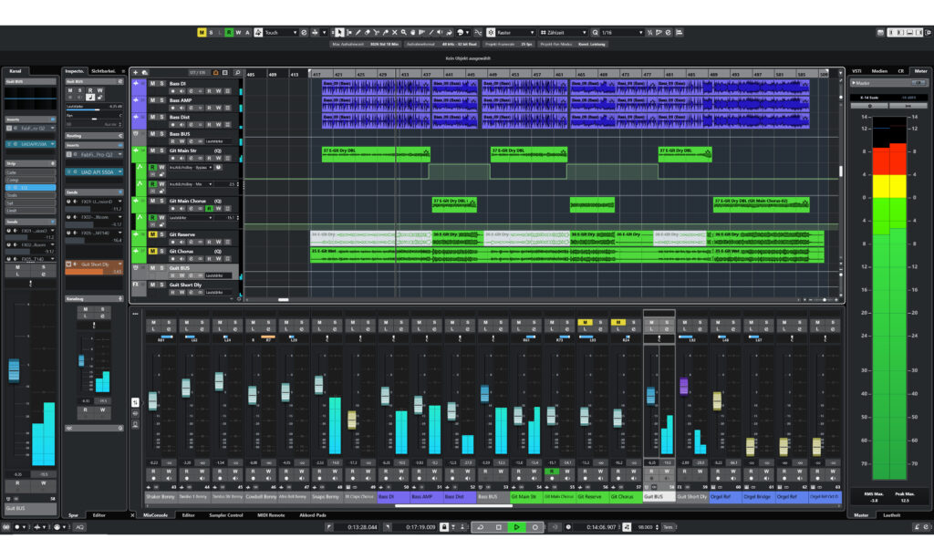
Task: Enable Read automation on Guit BUS
Action: [x=173, y=275]
